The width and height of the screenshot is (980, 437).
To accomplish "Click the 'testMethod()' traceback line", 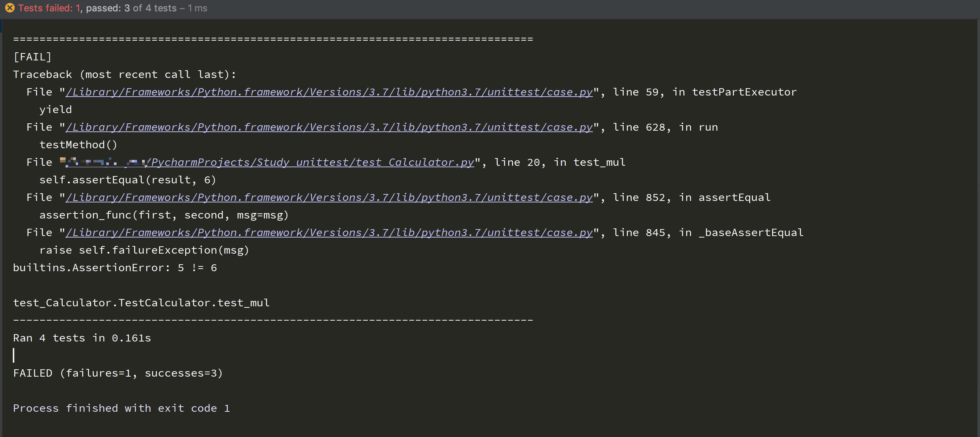I will [78, 145].
